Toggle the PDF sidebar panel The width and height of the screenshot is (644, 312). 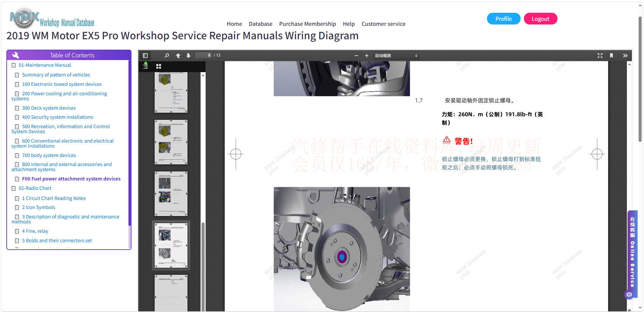coord(145,56)
